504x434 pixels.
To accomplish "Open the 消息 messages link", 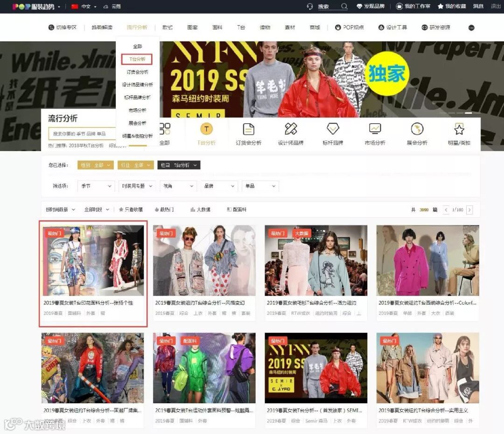I will pos(478,7).
